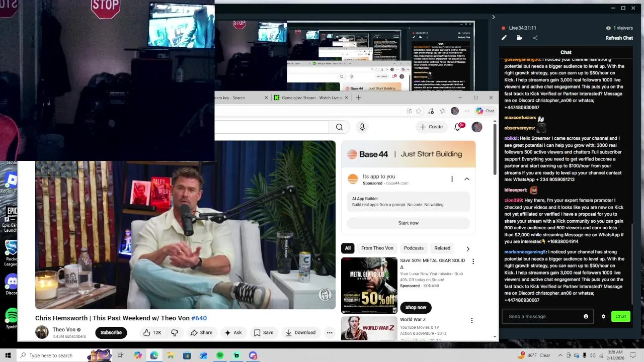Open World War Z movie thumbnail
Image resolution: width=644 pixels, height=362 pixels.
pos(369,328)
